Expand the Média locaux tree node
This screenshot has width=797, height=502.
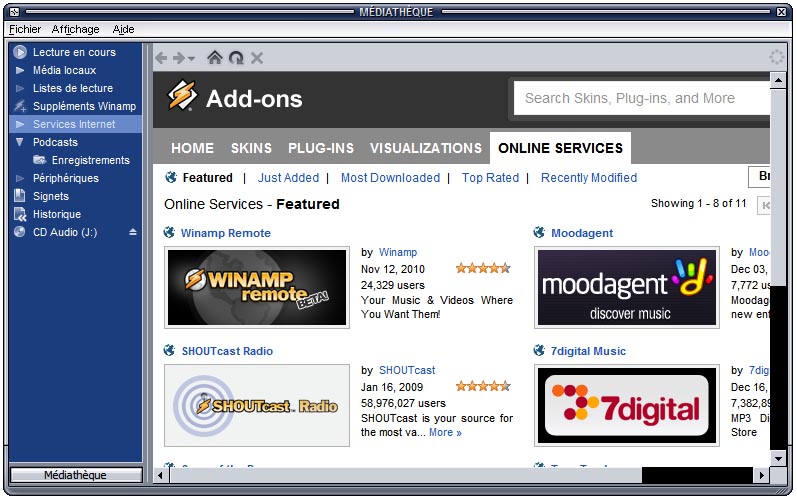pos(20,70)
